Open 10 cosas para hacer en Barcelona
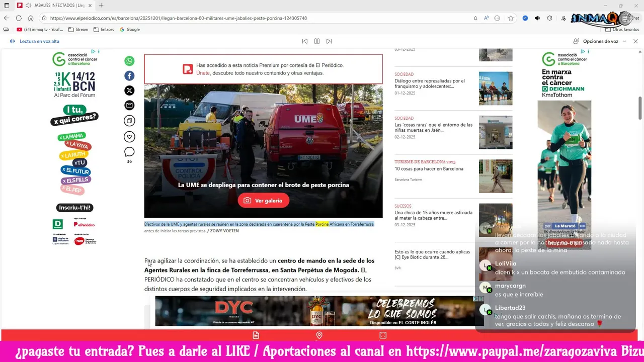644x362 pixels. click(429, 169)
